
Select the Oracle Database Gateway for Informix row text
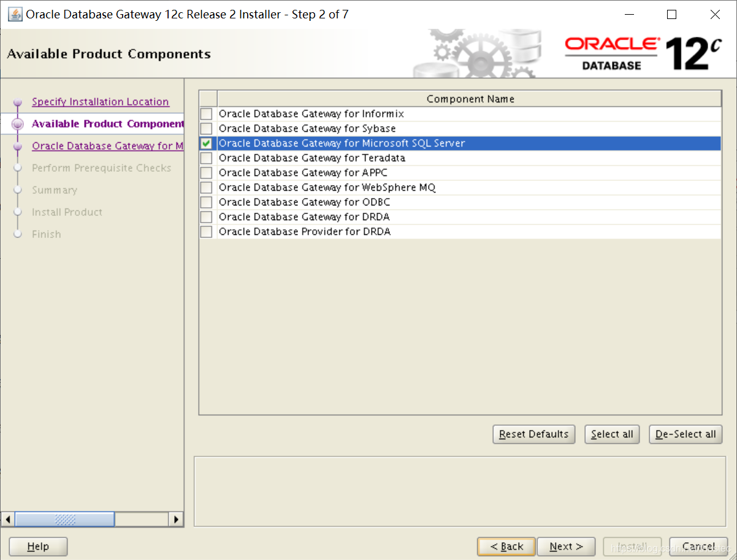click(x=311, y=114)
